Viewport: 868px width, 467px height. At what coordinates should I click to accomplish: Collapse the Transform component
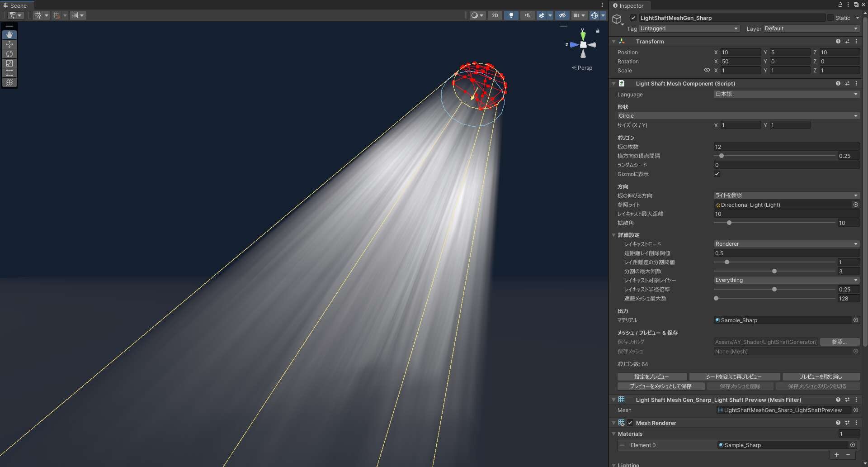click(x=614, y=42)
